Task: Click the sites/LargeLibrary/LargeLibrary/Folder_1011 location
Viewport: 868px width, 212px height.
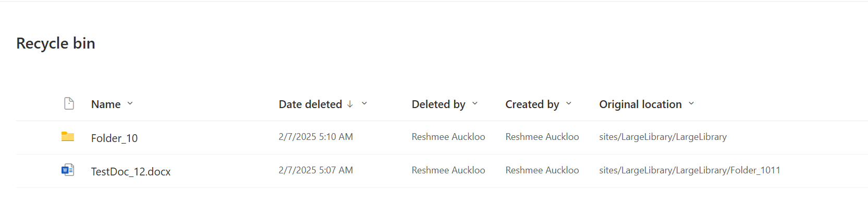Action: tap(690, 170)
